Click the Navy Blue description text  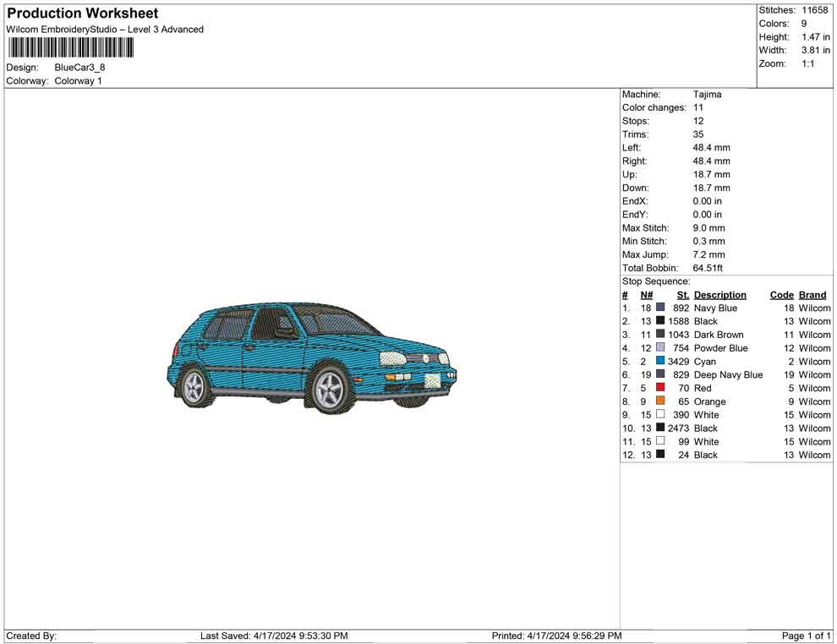pos(715,308)
